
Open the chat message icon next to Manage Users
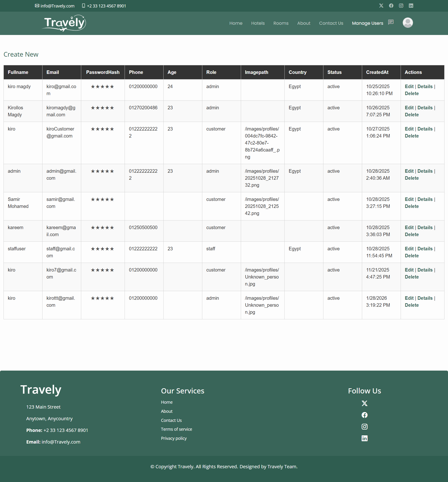[391, 22]
